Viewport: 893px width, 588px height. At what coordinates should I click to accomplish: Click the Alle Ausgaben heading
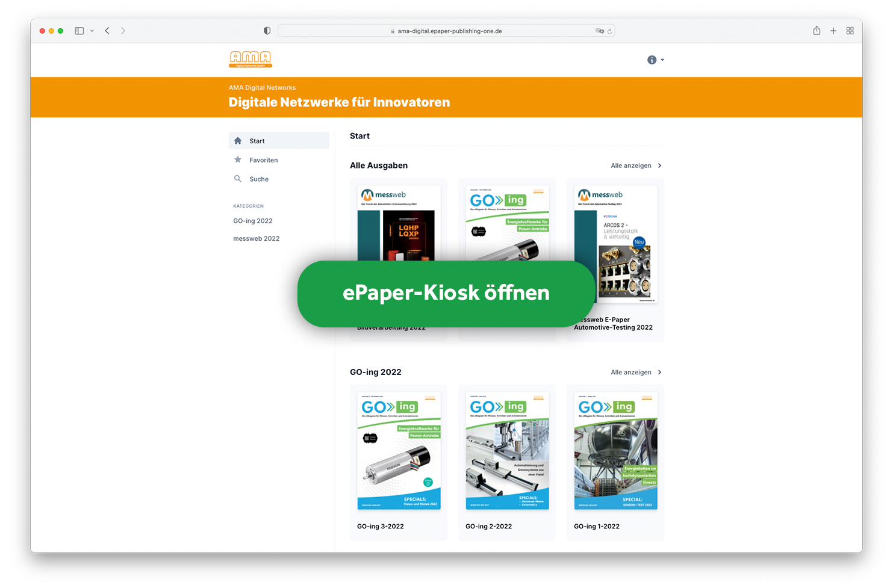click(379, 166)
